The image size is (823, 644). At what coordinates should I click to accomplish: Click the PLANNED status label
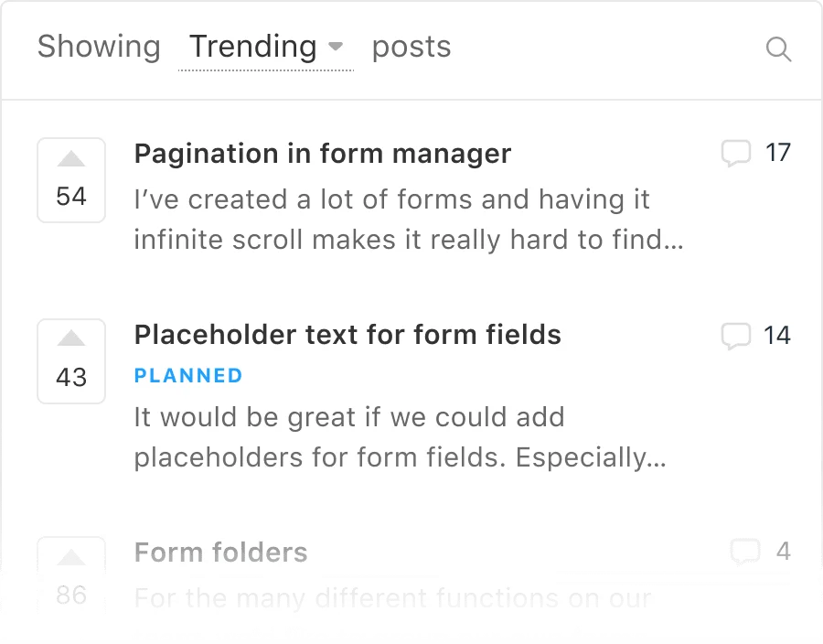pos(188,375)
